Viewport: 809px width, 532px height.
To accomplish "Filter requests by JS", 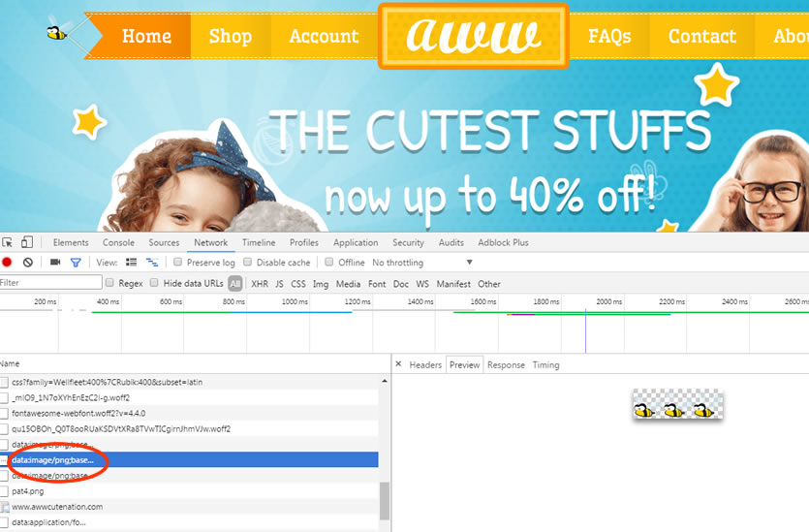I will 279,284.
